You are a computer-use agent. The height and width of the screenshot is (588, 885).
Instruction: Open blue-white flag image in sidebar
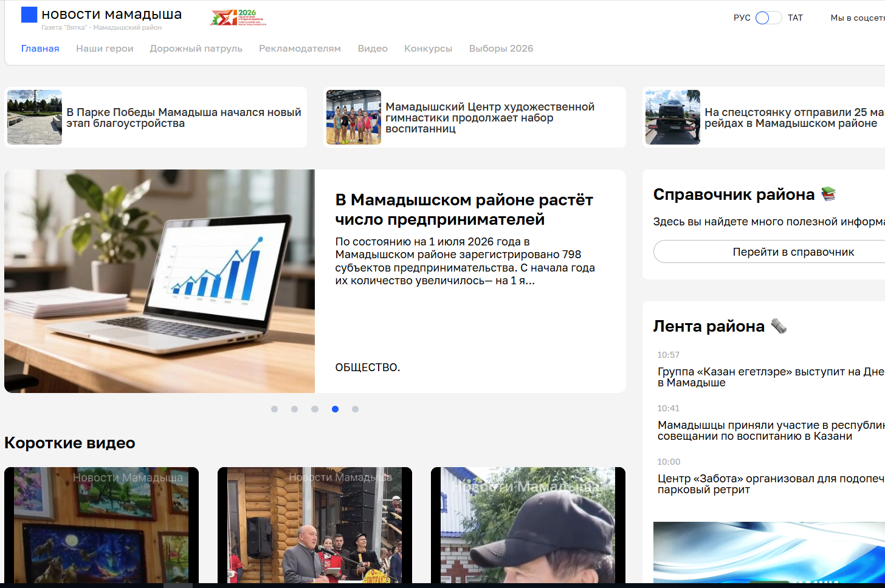(769, 552)
